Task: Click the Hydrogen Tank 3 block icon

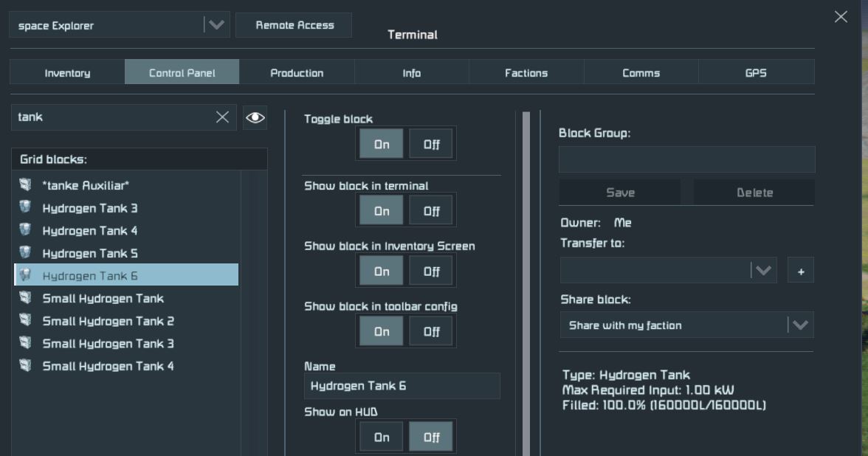Action: [26, 208]
